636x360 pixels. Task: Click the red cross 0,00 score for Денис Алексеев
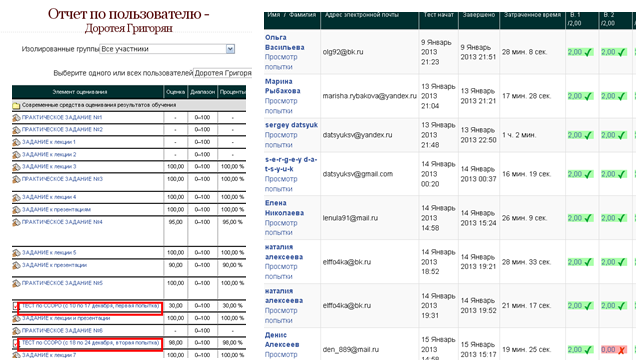614,350
